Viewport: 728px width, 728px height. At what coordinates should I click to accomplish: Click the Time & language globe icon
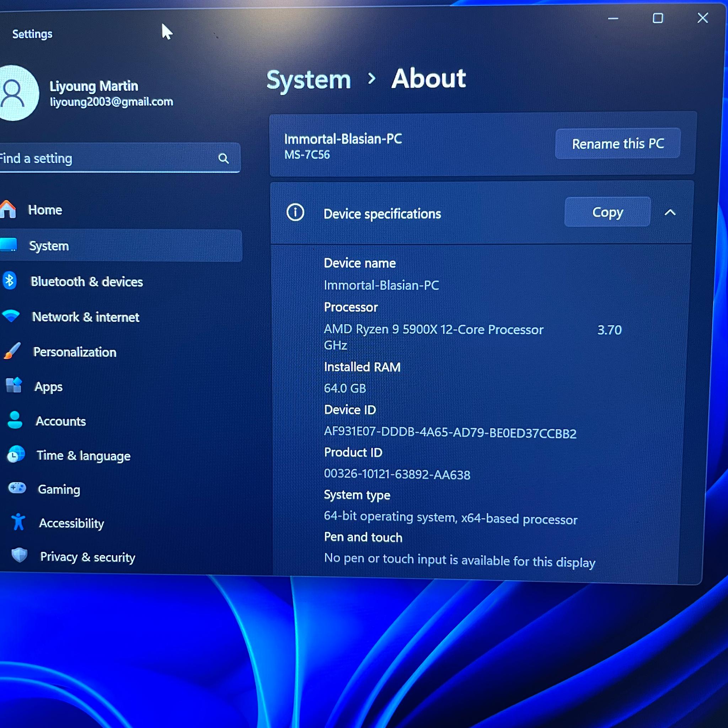coord(16,454)
